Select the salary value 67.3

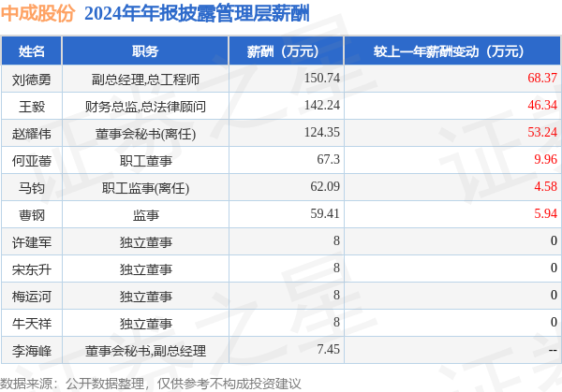click(x=328, y=159)
